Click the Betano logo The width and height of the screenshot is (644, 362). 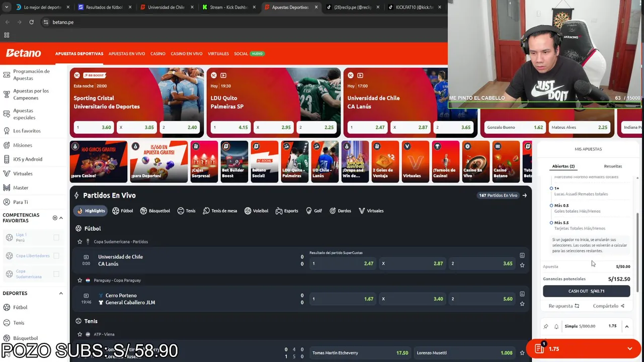pyautogui.click(x=23, y=53)
